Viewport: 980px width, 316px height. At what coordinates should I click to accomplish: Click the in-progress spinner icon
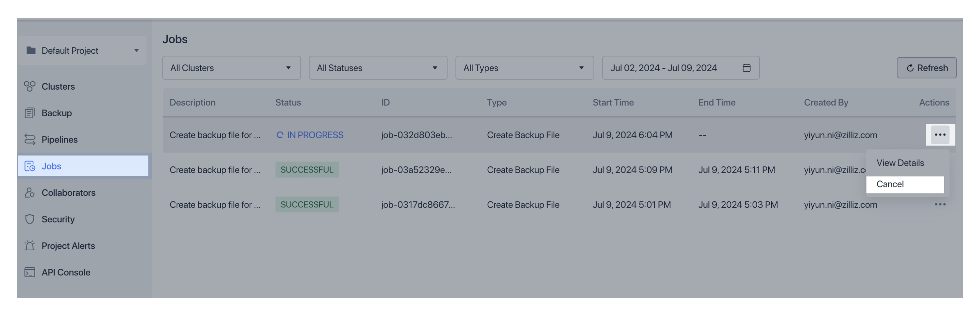[280, 135]
